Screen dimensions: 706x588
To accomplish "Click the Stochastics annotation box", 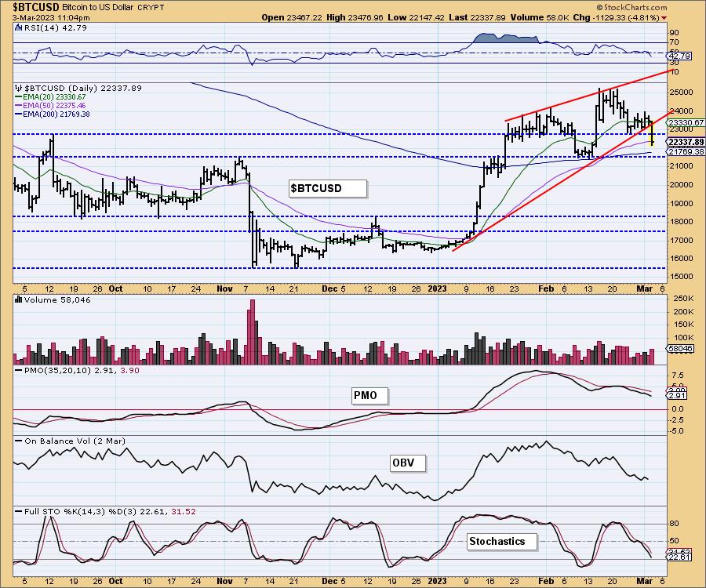I will coord(502,541).
